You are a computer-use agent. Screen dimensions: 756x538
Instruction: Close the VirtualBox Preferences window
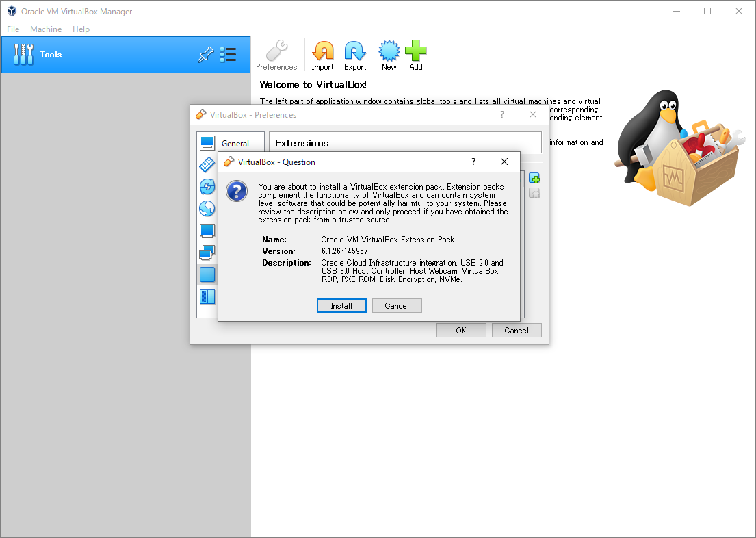(533, 114)
